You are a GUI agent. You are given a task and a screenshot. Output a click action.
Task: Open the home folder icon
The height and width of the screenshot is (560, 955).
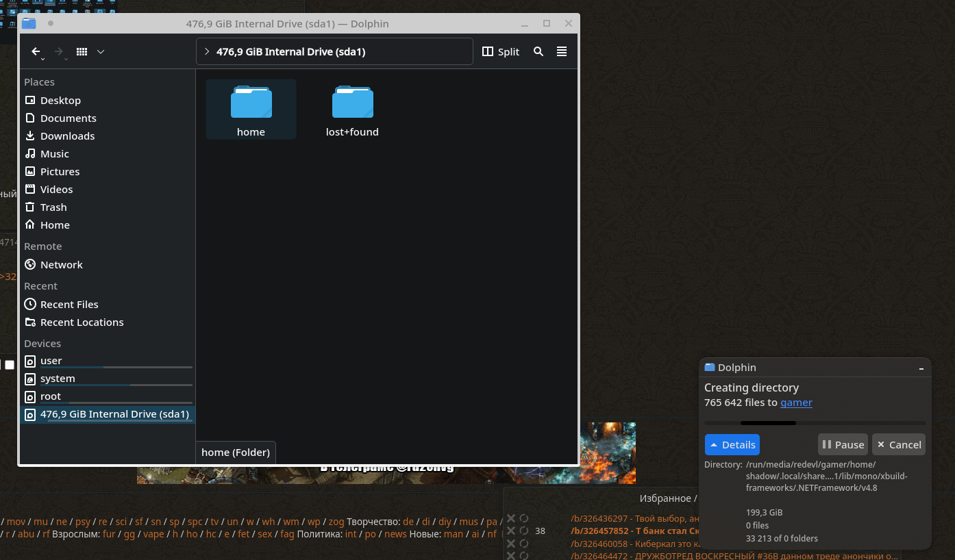point(251,103)
